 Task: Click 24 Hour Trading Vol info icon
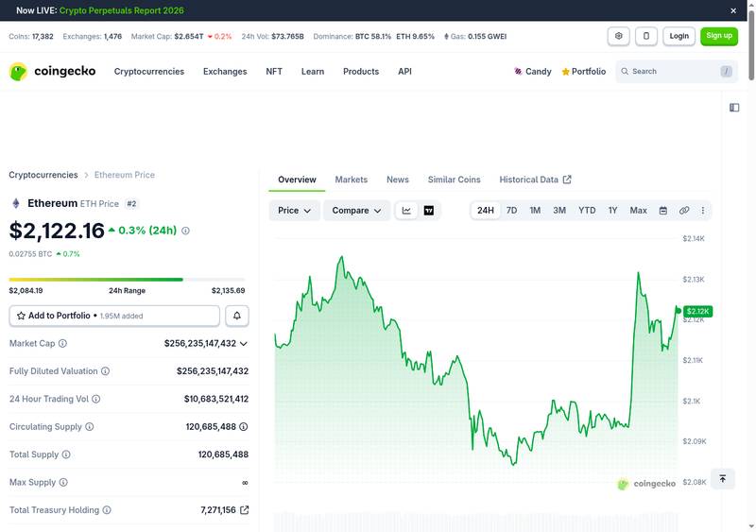[96, 399]
